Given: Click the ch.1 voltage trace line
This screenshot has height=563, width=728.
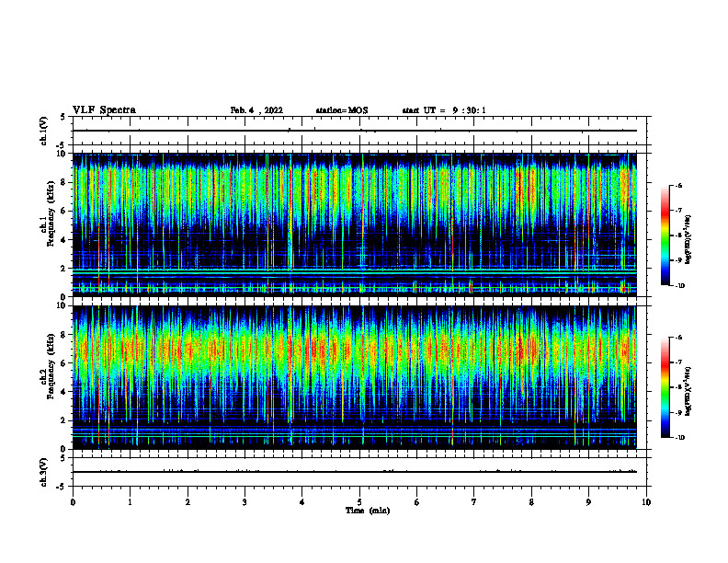Looking at the screenshot, I should (x=355, y=131).
